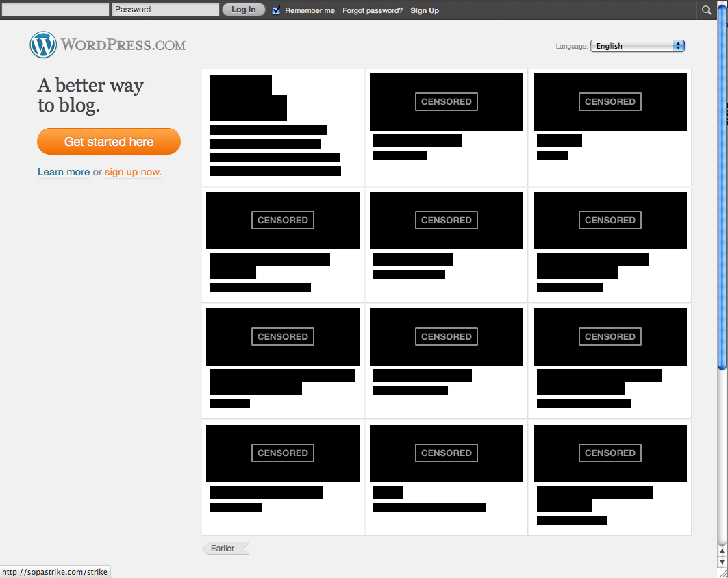Click the scrollbar down arrow
Viewport: 728px width, 578px height.
(x=722, y=562)
